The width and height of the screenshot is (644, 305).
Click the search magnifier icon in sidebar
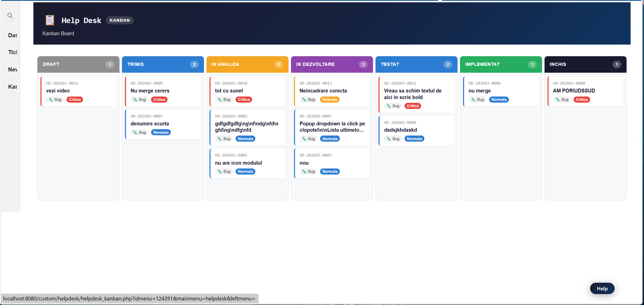point(10,16)
